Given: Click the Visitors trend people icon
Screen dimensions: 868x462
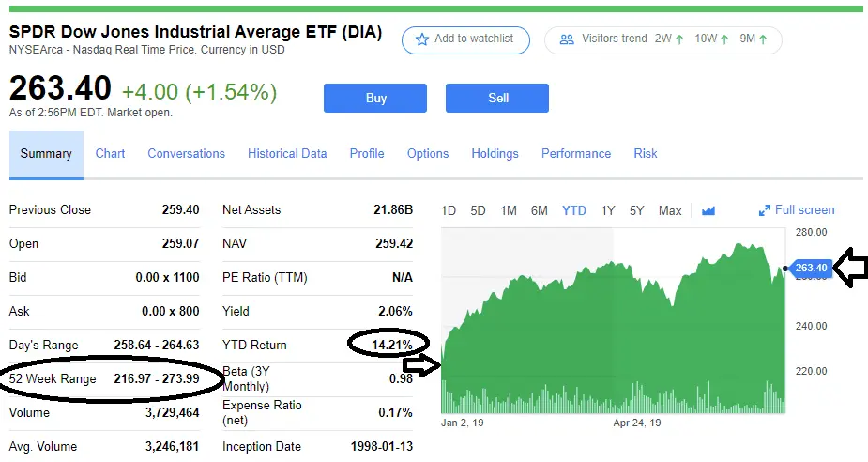Looking at the screenshot, I should pos(567,39).
